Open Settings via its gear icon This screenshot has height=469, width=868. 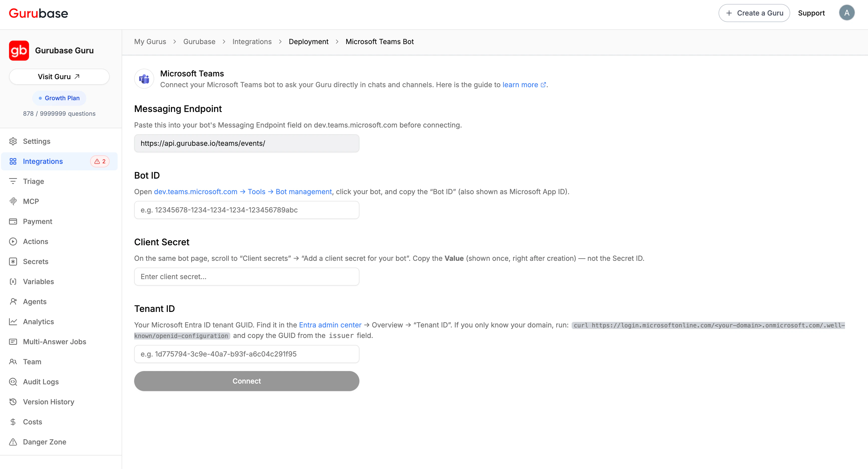pos(13,141)
